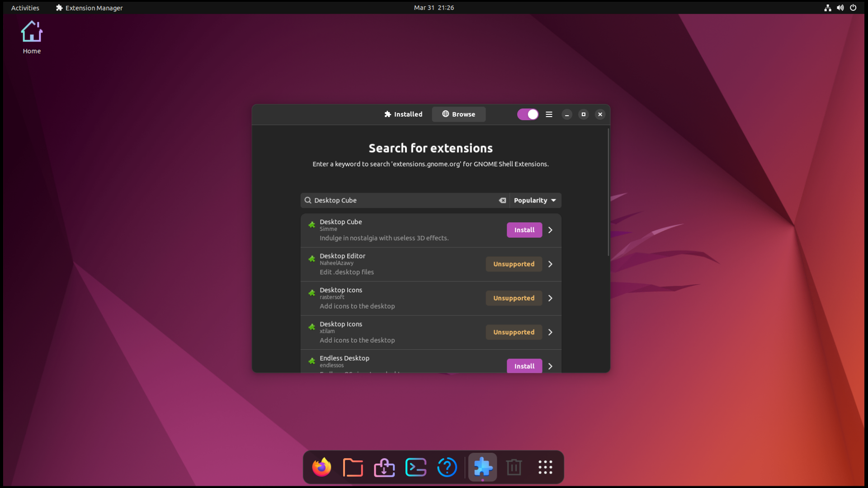Install the Desktop Cube extension
The image size is (868, 488).
coord(524,230)
